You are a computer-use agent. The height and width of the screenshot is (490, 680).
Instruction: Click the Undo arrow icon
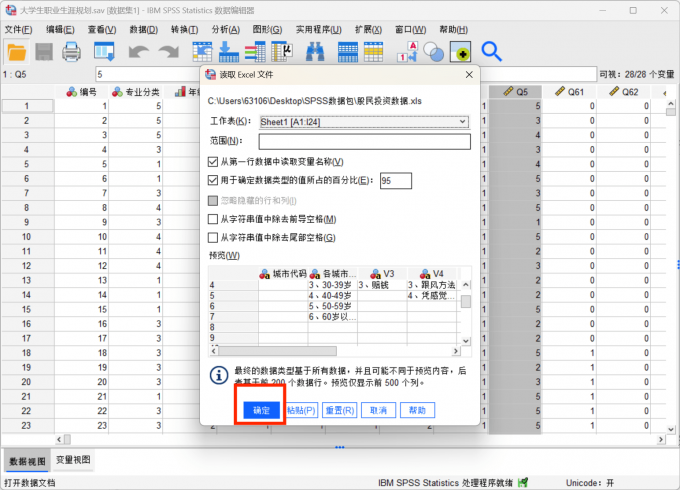click(138, 52)
